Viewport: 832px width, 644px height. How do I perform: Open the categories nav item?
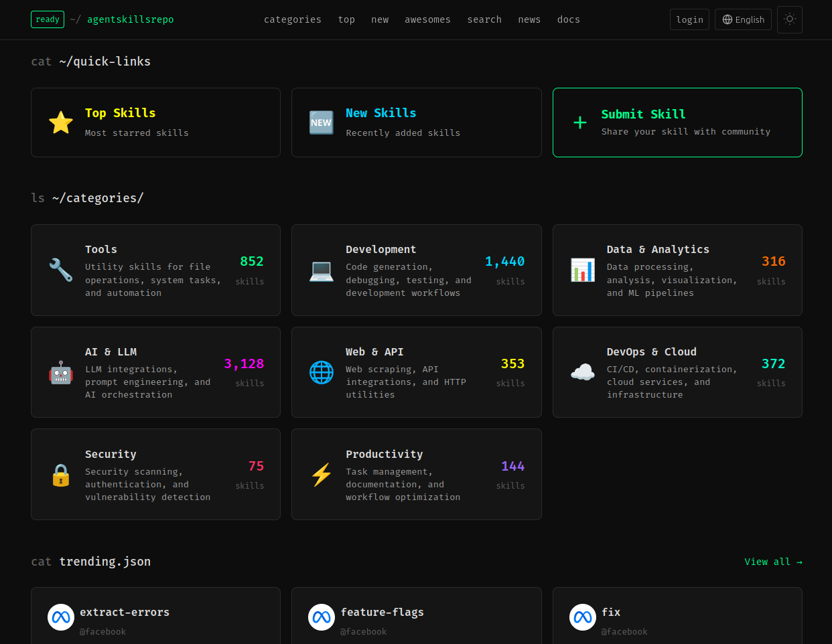(293, 19)
